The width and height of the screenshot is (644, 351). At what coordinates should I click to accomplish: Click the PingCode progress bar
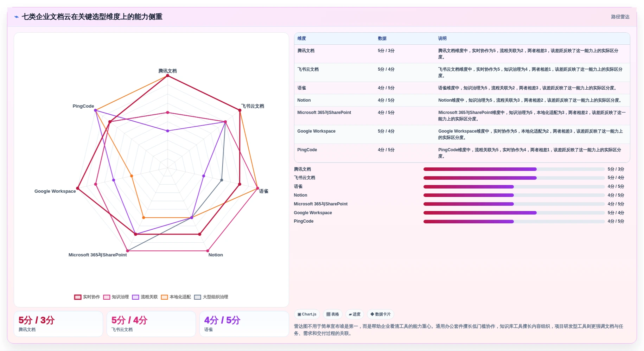tap(514, 222)
